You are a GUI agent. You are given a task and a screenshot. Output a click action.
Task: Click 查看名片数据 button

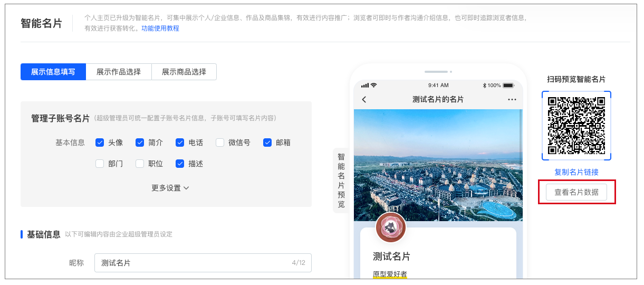pos(576,192)
